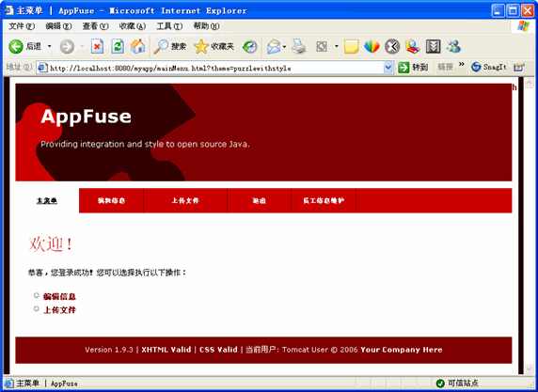The width and height of the screenshot is (538, 392).
Task: Click the scrollbar down arrow
Action: [530, 369]
